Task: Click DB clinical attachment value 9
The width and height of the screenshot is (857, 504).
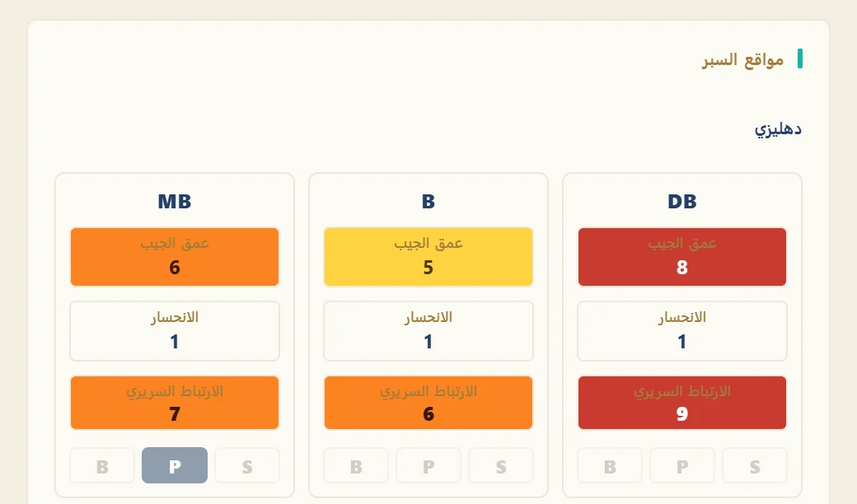Action: point(682,403)
